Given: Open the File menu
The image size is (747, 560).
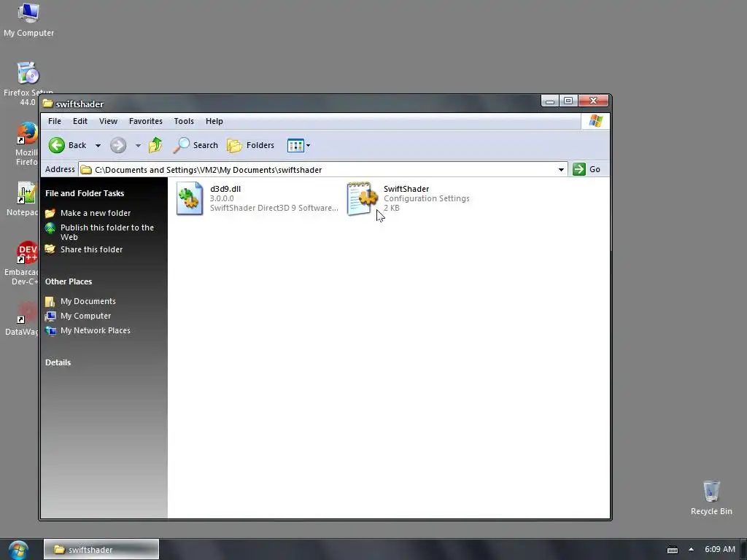Looking at the screenshot, I should (54, 121).
